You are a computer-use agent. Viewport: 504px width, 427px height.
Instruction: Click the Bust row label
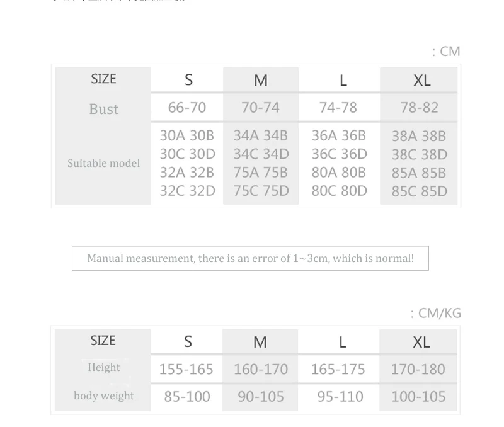[x=104, y=109]
